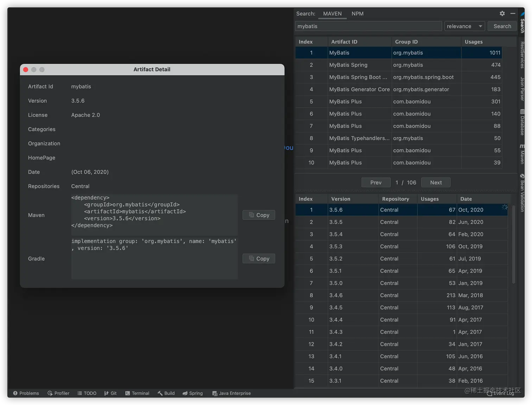Select version 3.4.6 row

401,295
